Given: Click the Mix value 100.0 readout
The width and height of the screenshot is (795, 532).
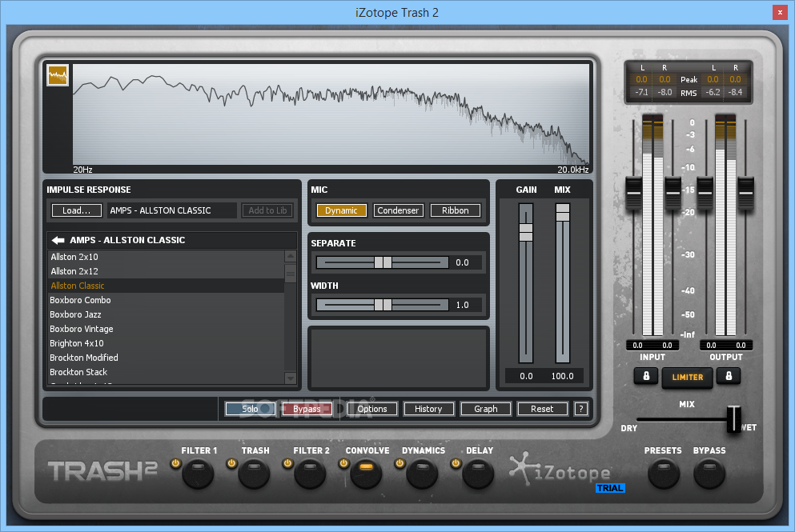Looking at the screenshot, I should pyautogui.click(x=562, y=376).
